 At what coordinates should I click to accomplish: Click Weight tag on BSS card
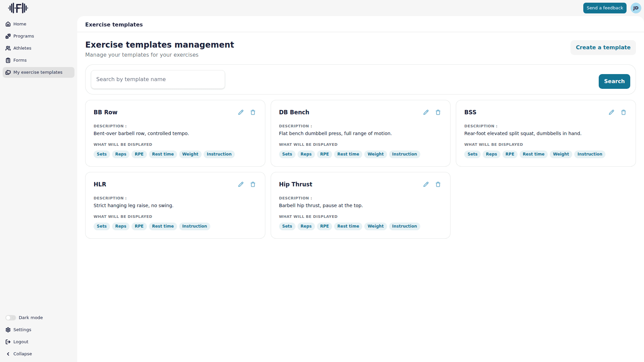click(561, 154)
